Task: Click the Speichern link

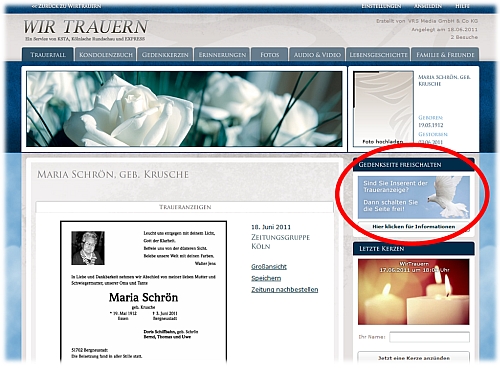Action: 266,278
